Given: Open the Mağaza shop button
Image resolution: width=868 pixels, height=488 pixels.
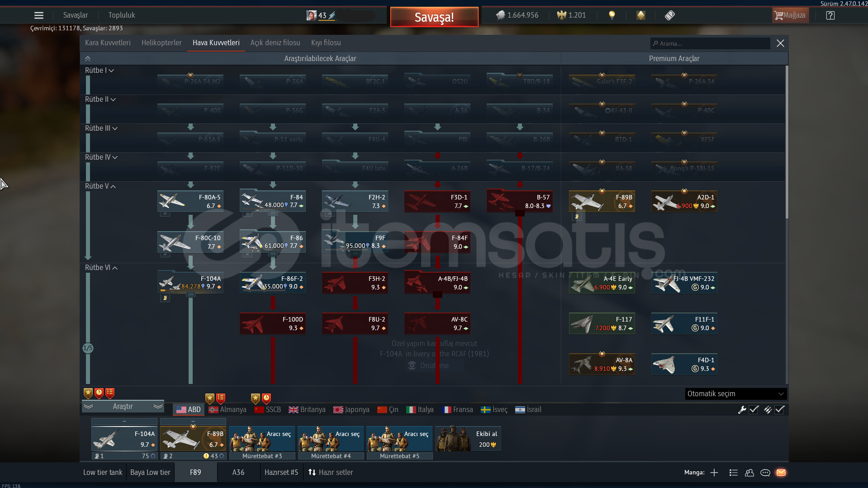Looking at the screenshot, I should 791,15.
